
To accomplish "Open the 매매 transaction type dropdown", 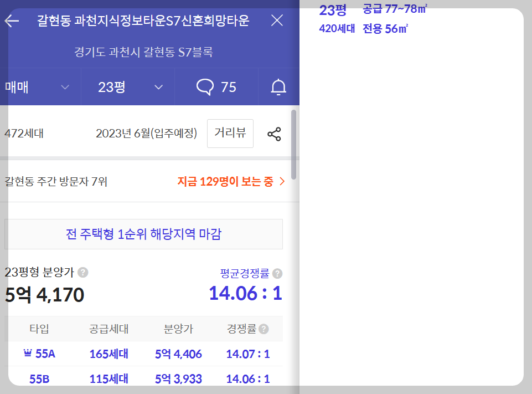I will coord(40,87).
